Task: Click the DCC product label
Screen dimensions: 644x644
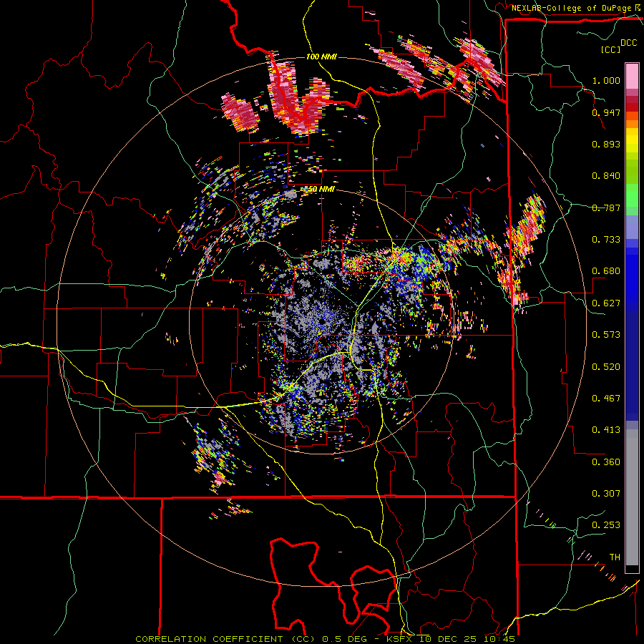Action: (x=628, y=43)
